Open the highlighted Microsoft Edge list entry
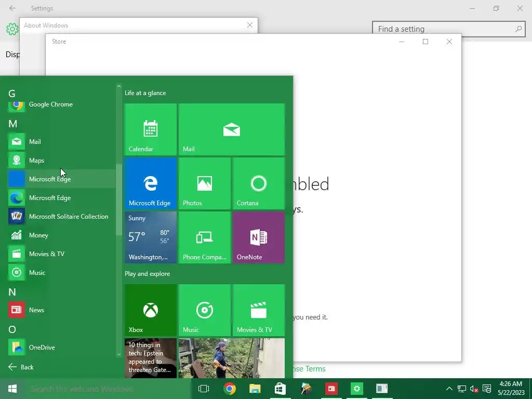Image resolution: width=532 pixels, height=399 pixels. coord(61,179)
